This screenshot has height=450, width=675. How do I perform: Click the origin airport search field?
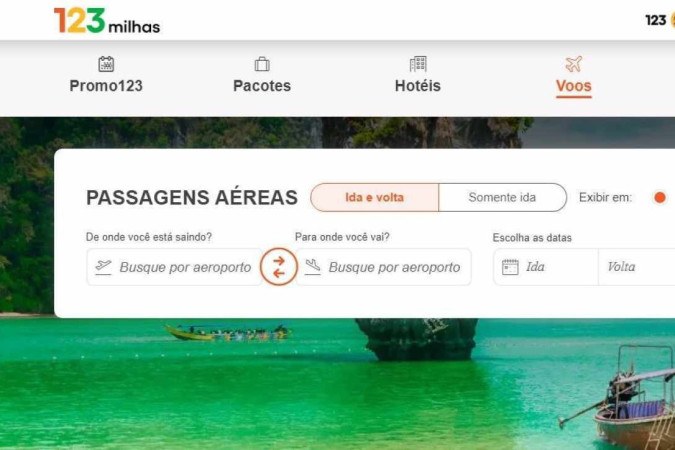point(174,267)
